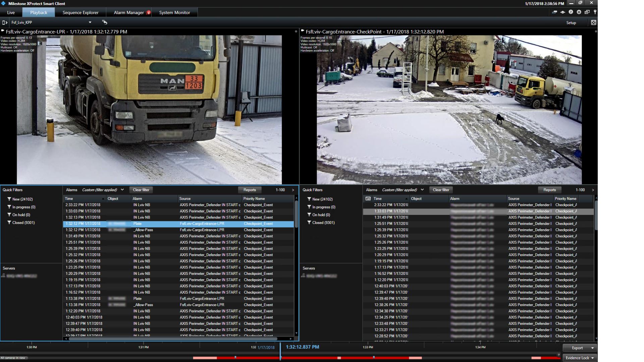Image resolution: width=644 pixels, height=362 pixels.
Task: Click right alarm list vertical scrollbar
Action: (596, 215)
